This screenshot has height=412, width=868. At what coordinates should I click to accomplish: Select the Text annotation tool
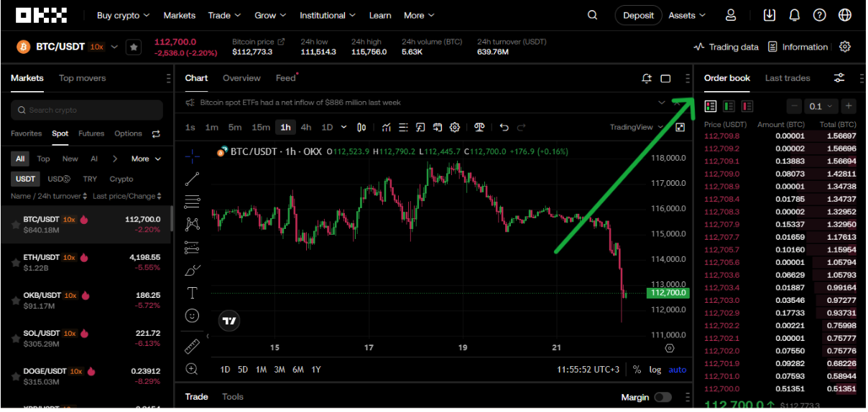192,293
